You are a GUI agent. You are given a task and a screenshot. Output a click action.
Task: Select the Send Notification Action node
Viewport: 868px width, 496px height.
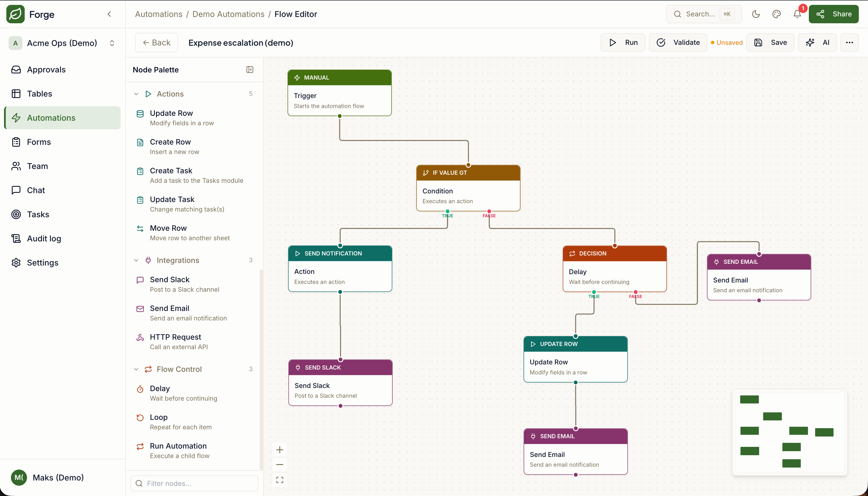coord(340,268)
